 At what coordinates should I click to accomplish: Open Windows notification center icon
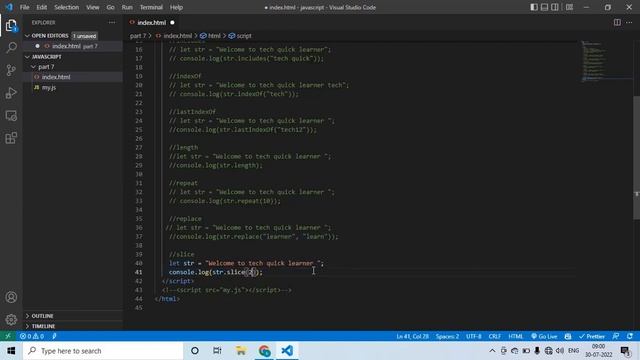pos(625,351)
